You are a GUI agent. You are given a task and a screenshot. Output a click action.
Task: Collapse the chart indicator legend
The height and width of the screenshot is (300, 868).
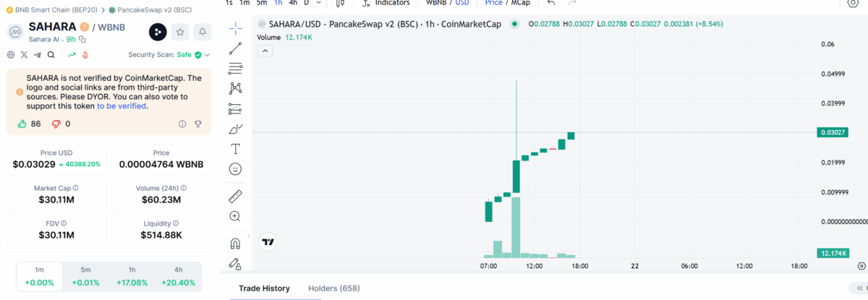[x=265, y=51]
